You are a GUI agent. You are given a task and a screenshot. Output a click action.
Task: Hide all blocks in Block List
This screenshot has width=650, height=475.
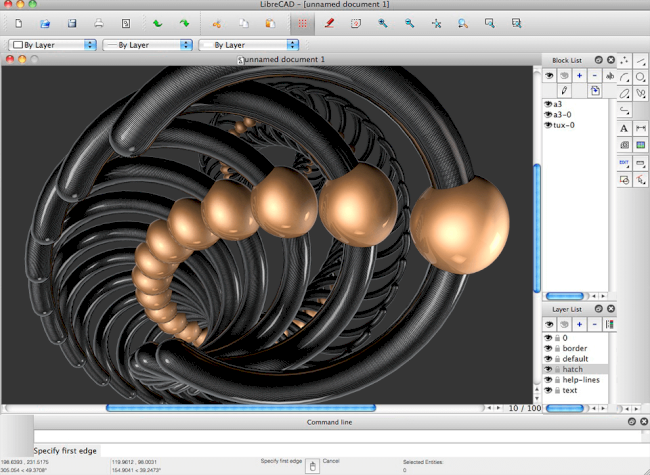[564, 76]
